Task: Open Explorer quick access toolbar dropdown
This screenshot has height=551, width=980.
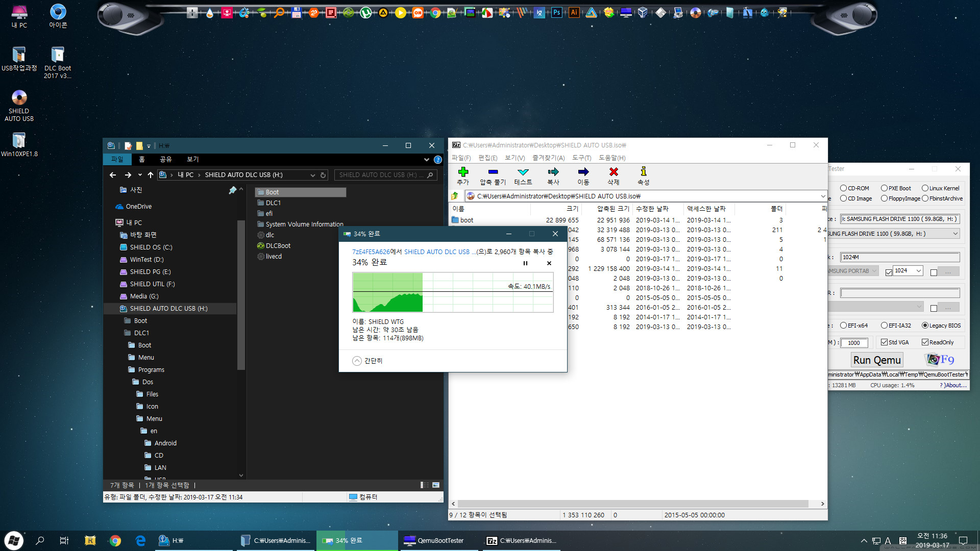Action: pyautogui.click(x=149, y=146)
